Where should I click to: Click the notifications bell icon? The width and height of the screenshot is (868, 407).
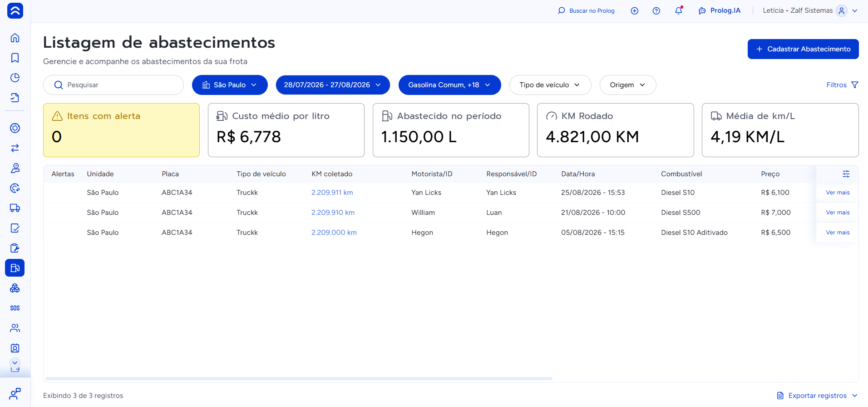679,10
